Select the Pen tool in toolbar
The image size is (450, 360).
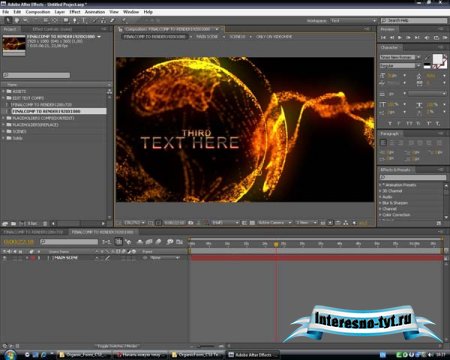click(x=75, y=21)
